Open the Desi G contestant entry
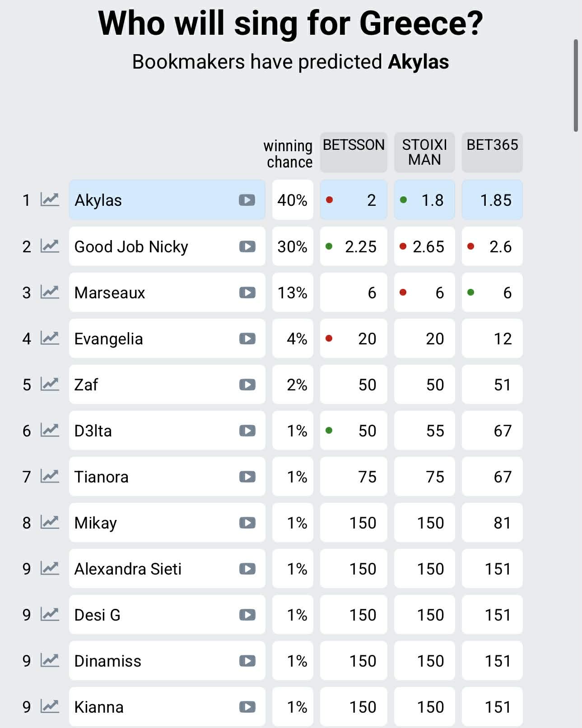 (x=154, y=615)
